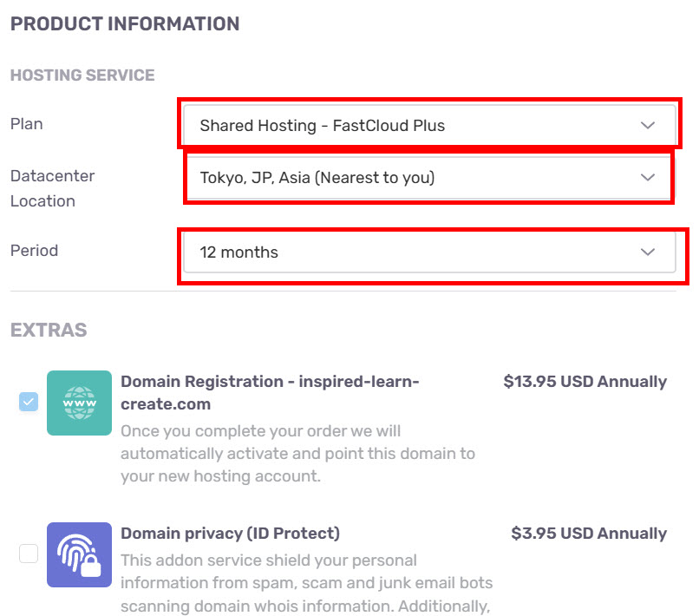Open the Period dropdown
The image size is (699, 616).
pyautogui.click(x=430, y=252)
